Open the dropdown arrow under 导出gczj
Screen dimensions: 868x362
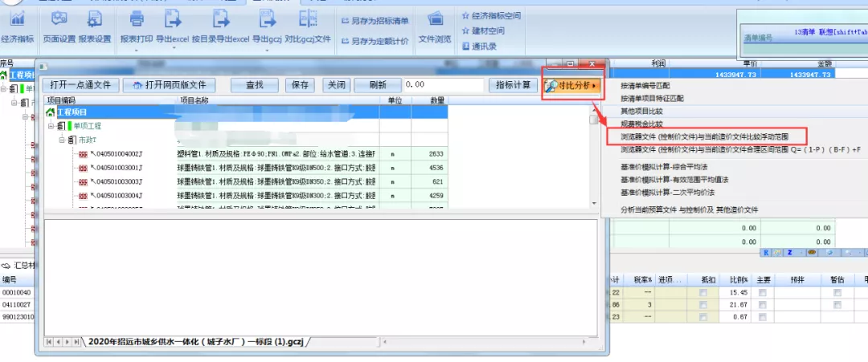click(x=265, y=50)
